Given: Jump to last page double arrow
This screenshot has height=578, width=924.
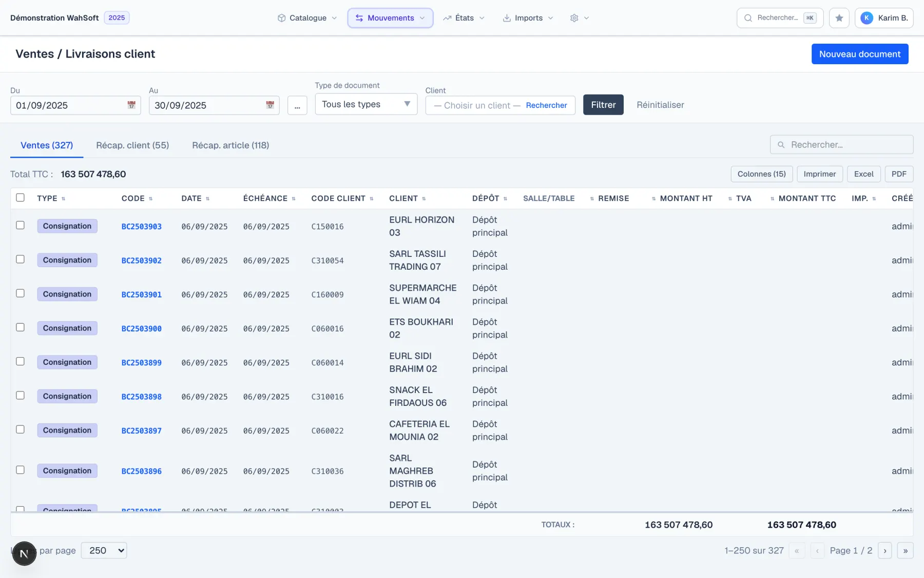Looking at the screenshot, I should 905,550.
